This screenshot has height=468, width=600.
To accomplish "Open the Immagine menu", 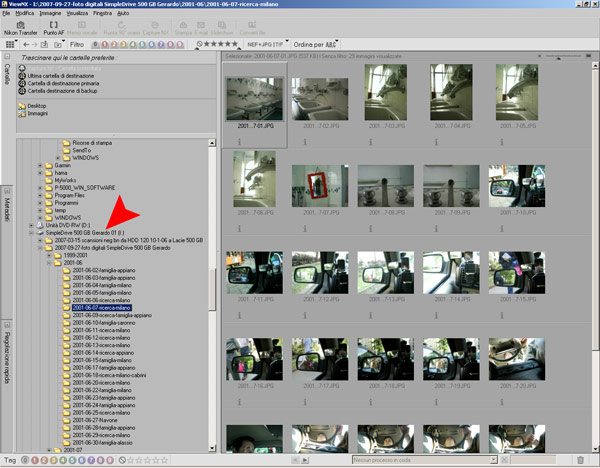I will click(x=51, y=12).
